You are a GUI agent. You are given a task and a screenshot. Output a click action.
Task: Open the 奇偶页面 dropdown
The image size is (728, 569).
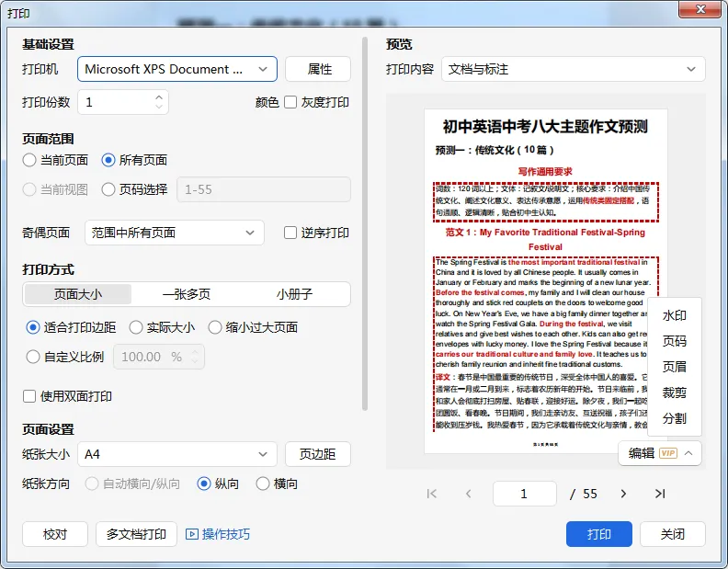(175, 233)
